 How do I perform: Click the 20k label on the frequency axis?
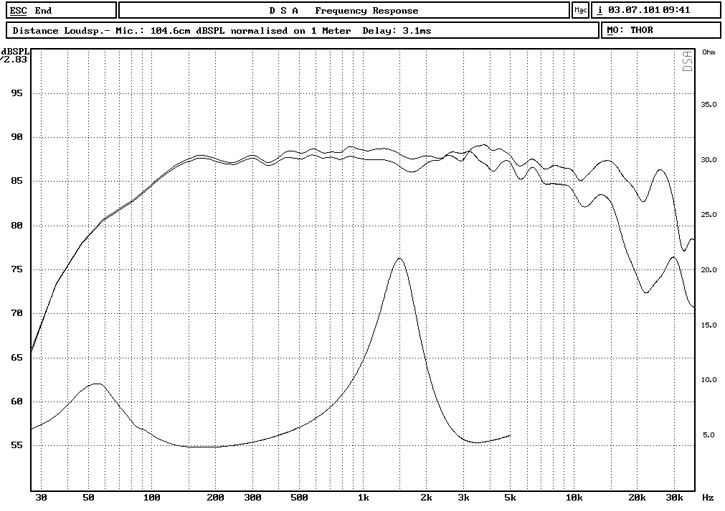(637, 498)
